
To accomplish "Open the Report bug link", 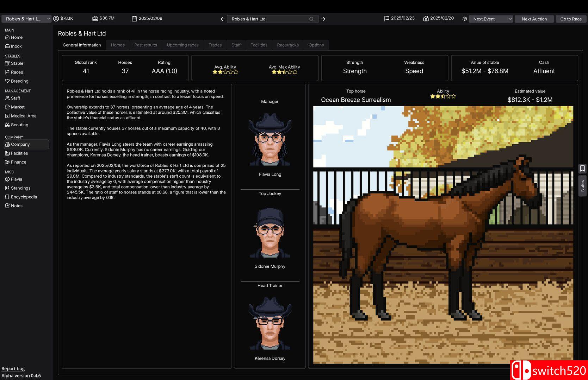I will click(13, 368).
